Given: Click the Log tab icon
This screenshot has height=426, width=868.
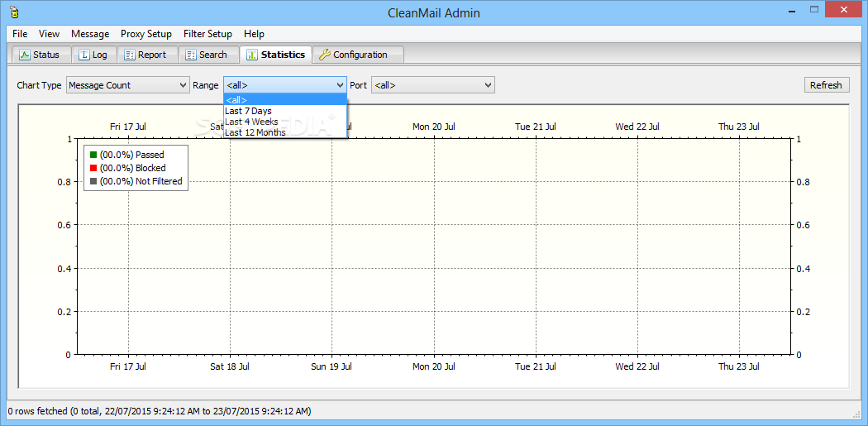Looking at the screenshot, I should pyautogui.click(x=84, y=55).
